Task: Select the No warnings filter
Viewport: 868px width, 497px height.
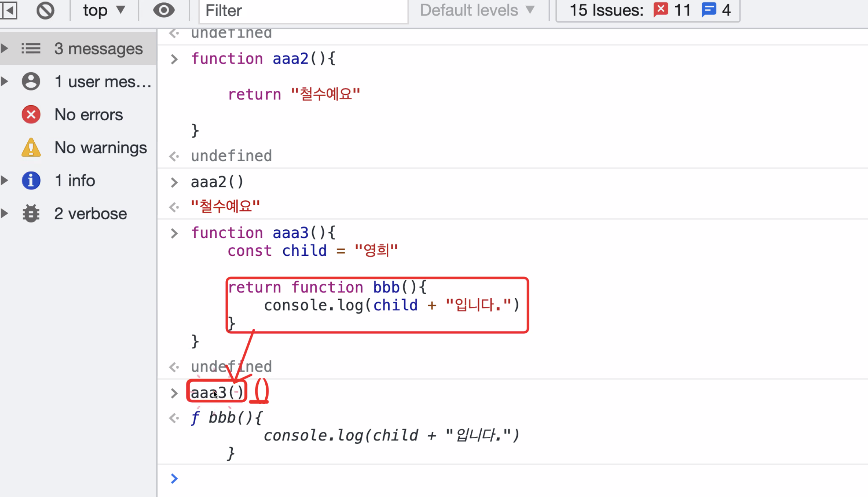Action: tap(100, 147)
